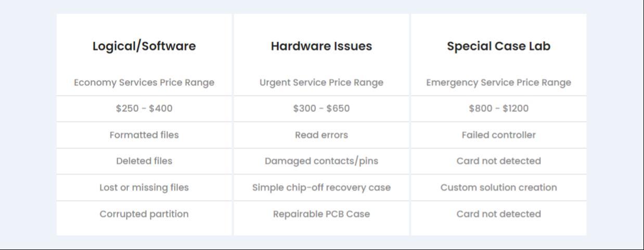This screenshot has height=250, width=644.
Task: Click the Formatted files row
Action: tap(144, 135)
